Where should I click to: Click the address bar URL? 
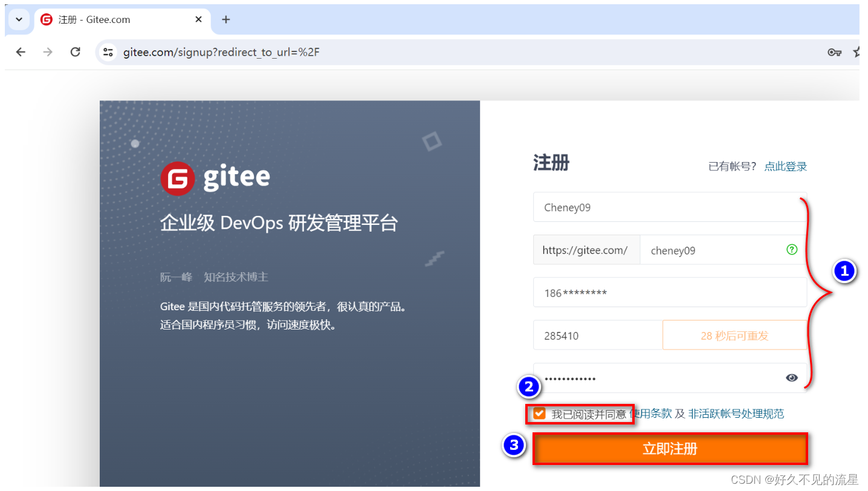221,52
